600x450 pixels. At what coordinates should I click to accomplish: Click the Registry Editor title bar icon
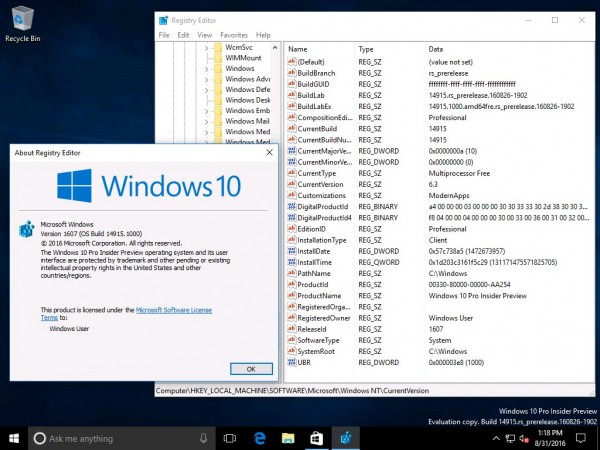[x=164, y=20]
